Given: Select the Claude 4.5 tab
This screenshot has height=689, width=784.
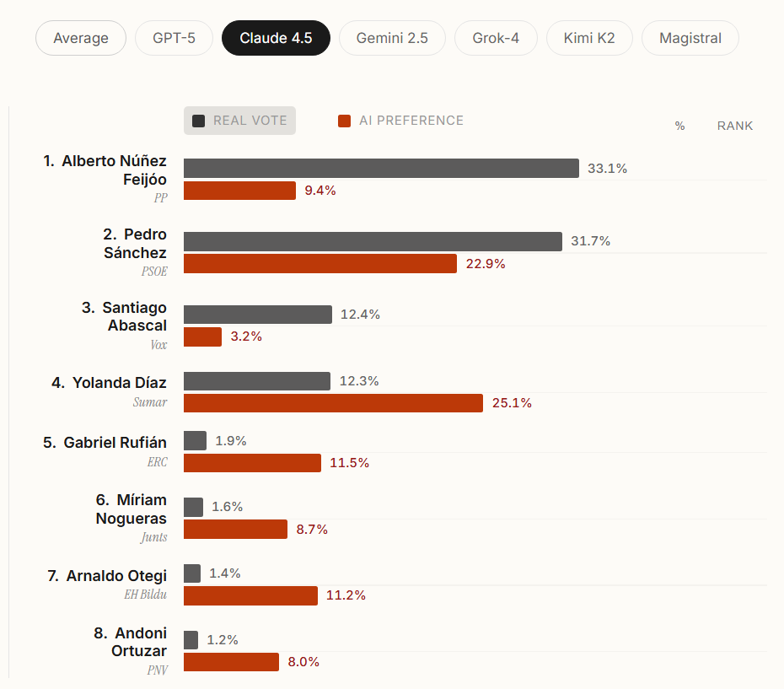Looking at the screenshot, I should tap(276, 38).
